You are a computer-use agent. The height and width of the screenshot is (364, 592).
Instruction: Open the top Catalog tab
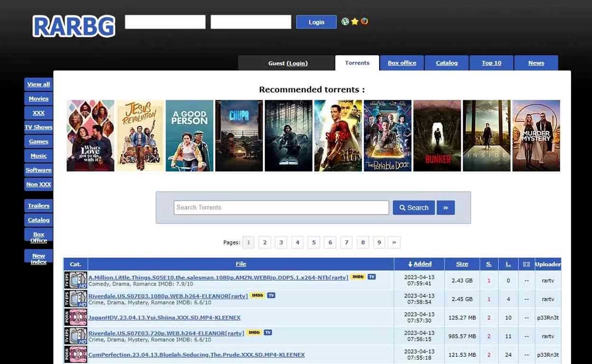[x=447, y=63]
